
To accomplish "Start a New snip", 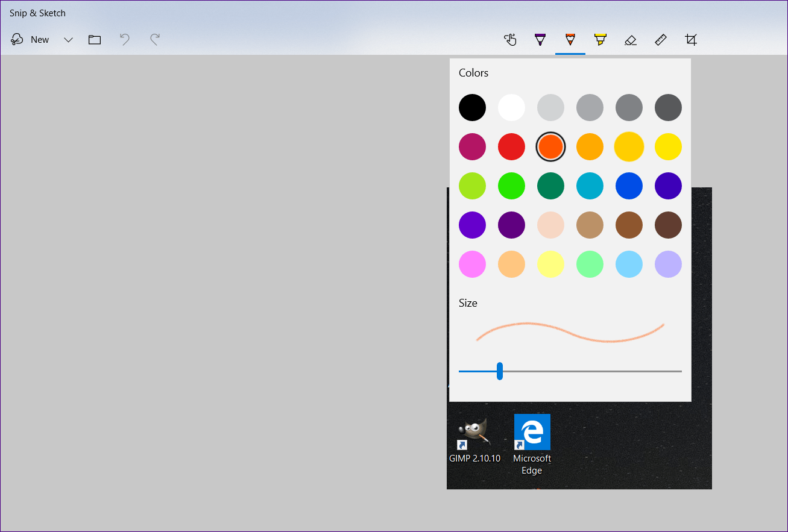I will pos(30,39).
